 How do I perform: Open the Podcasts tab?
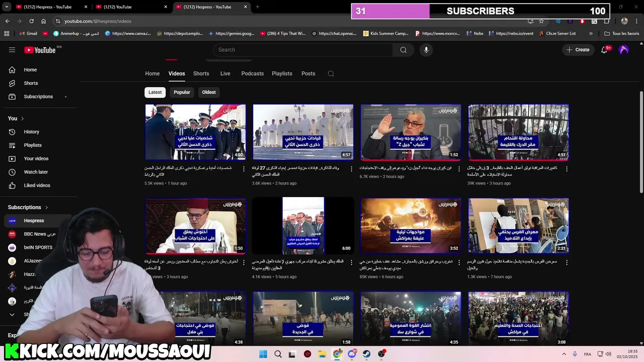pos(253,73)
